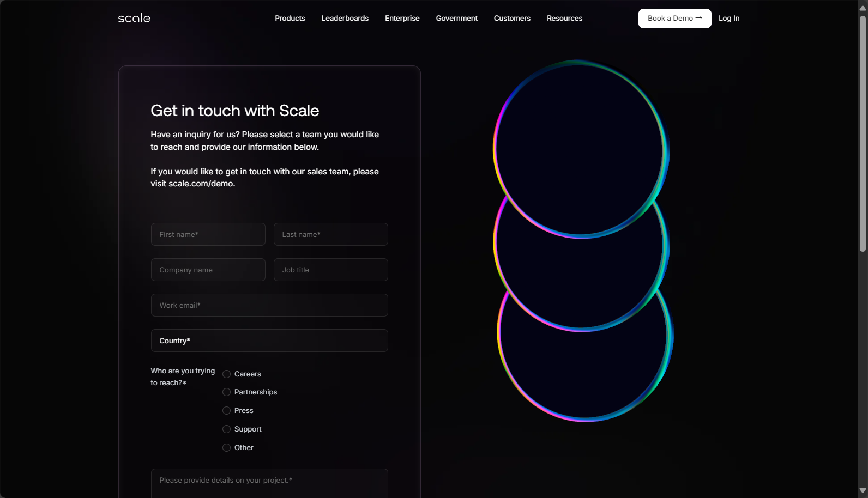Focus the Work email field
Viewport: 868px width, 498px height.
click(269, 305)
